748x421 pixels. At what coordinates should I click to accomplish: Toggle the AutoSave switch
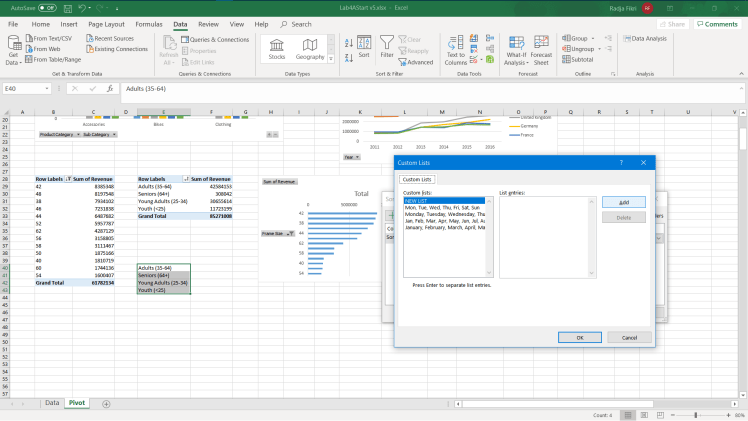[46, 7]
